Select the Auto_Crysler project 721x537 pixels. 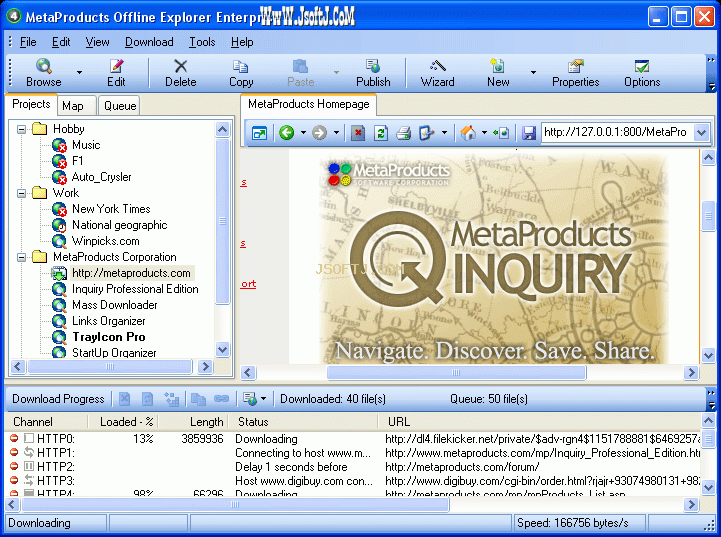pos(101,177)
